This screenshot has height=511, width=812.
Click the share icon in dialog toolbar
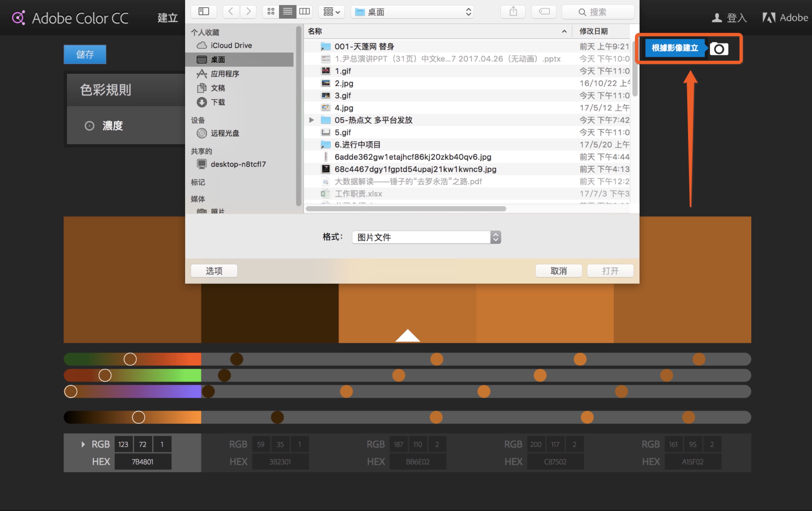tap(513, 11)
